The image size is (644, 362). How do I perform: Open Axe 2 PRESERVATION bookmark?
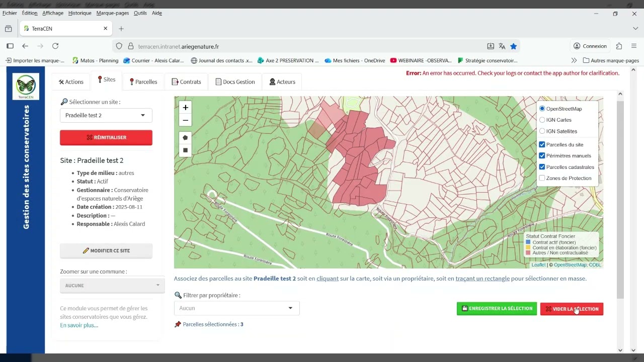[x=288, y=60]
